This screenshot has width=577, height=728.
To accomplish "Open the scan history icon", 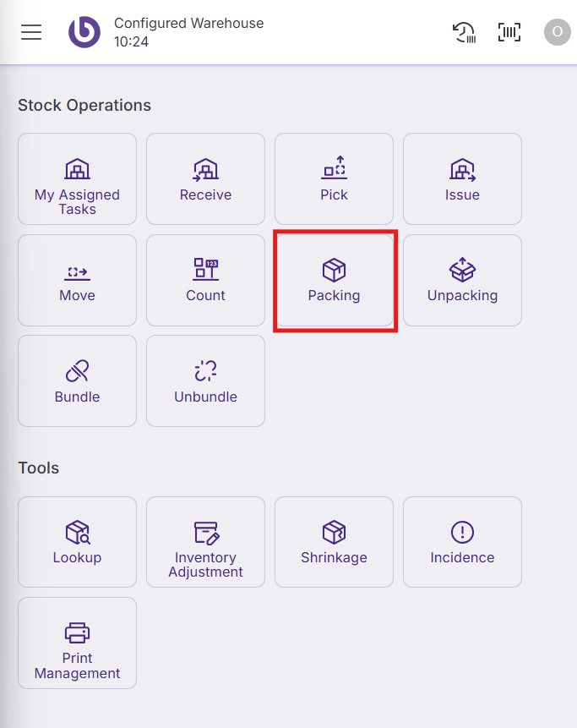I will pyautogui.click(x=463, y=32).
